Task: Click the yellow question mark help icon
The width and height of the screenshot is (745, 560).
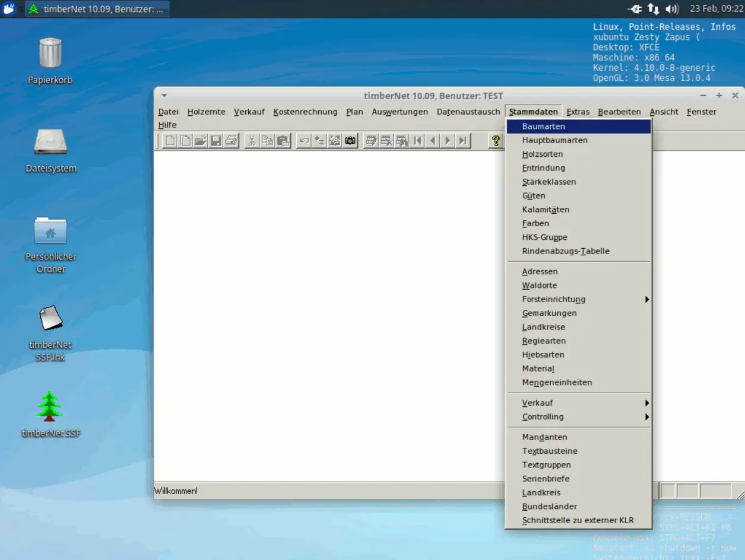Action: click(496, 141)
